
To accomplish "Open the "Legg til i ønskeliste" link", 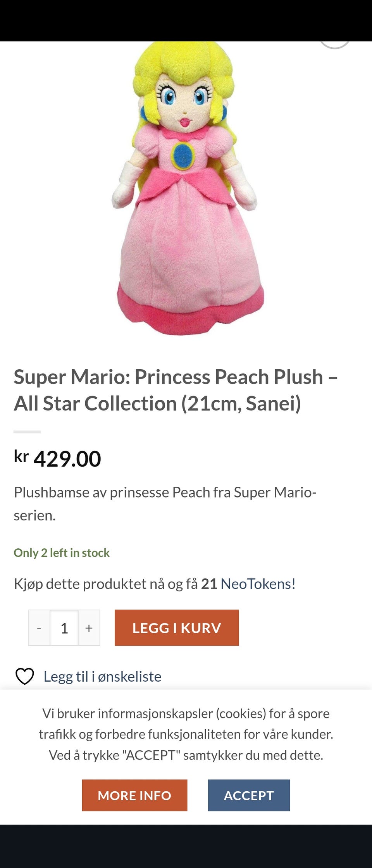I will [102, 677].
